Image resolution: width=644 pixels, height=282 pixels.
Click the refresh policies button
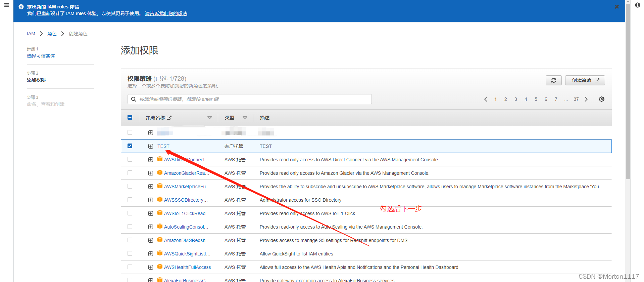554,80
